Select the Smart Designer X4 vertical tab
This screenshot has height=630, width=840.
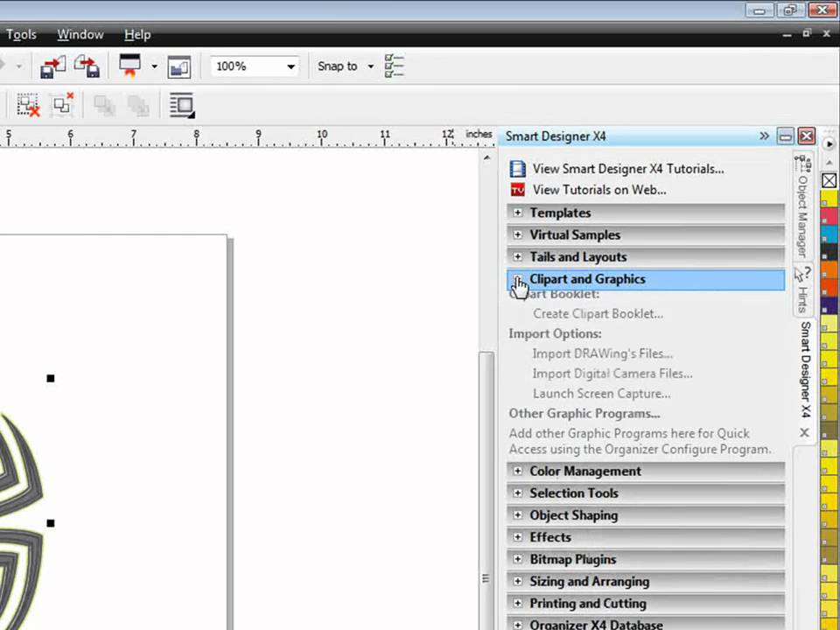click(805, 369)
